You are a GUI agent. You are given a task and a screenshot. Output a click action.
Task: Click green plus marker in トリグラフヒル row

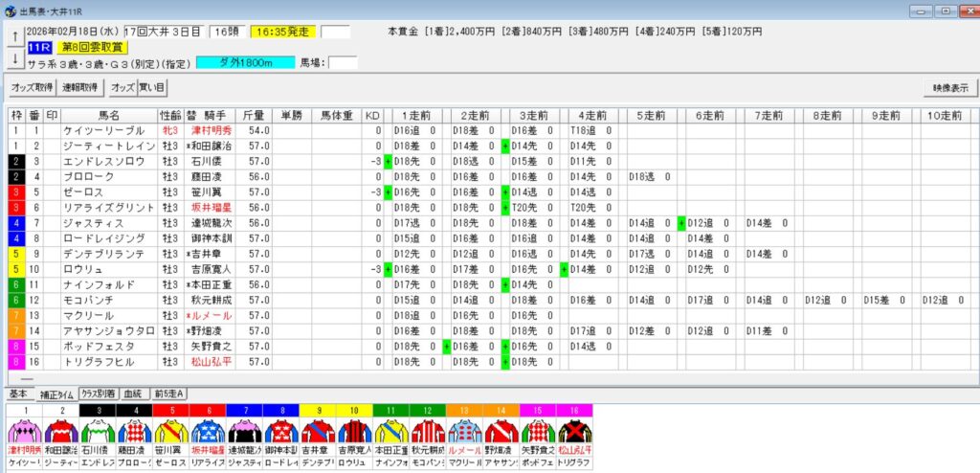505,362
